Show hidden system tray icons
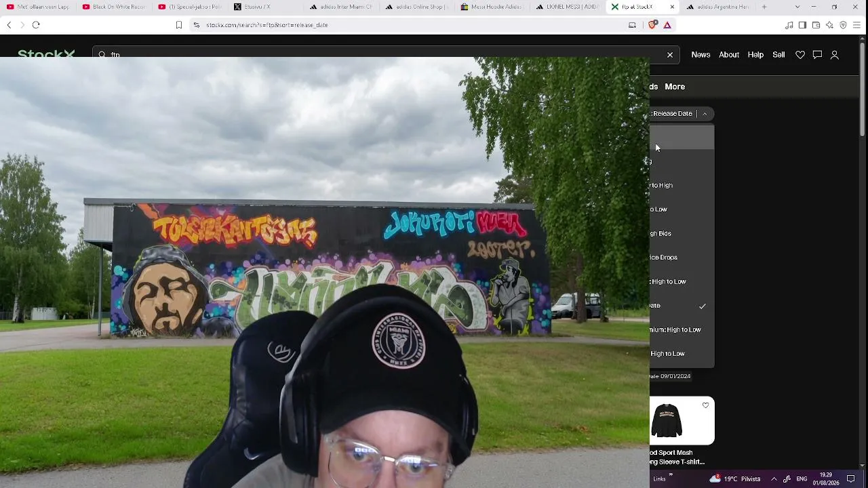This screenshot has height=488, width=868. (774, 479)
